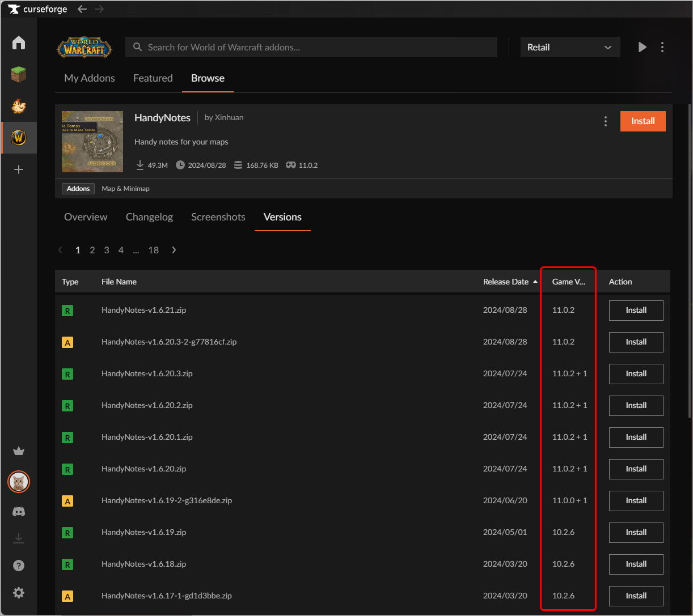Click the Home icon in the sidebar

tap(19, 43)
